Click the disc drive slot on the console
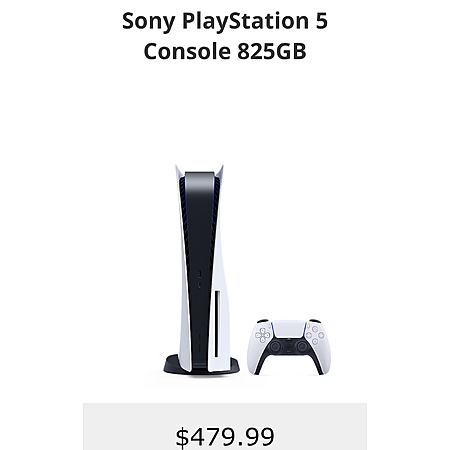Viewport: 450px width, 450px height. (x=217, y=324)
